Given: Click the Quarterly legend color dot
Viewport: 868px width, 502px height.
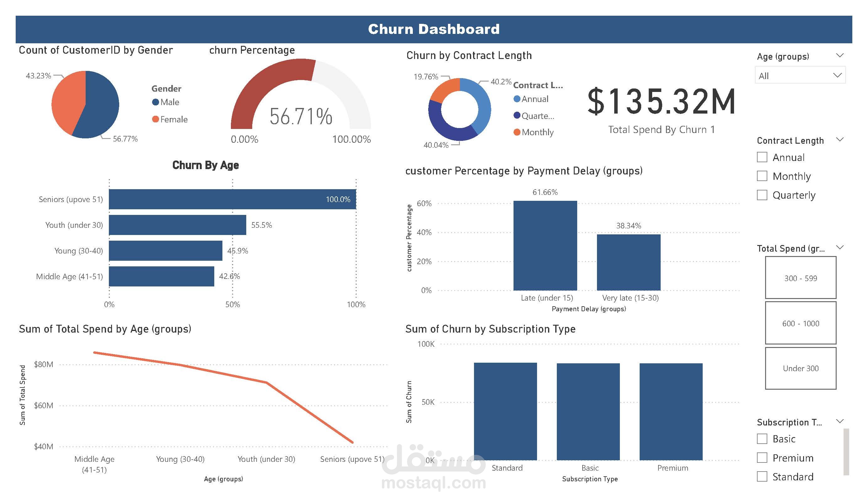Looking at the screenshot, I should 517,115.
